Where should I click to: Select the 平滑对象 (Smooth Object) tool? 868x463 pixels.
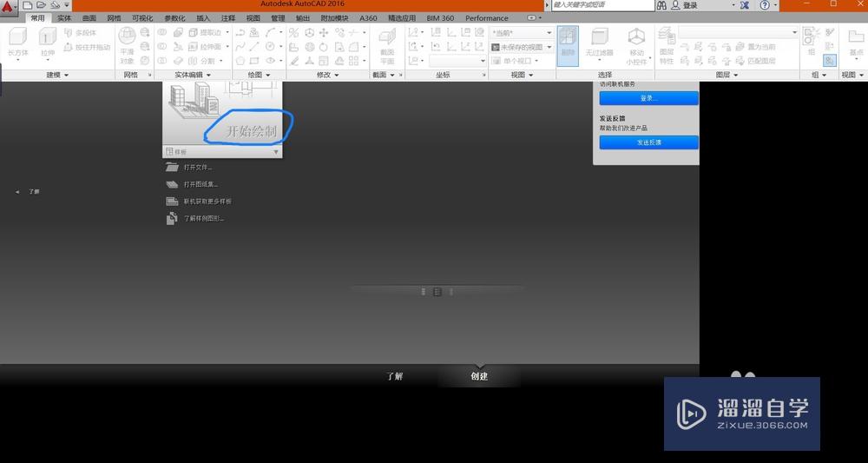pyautogui.click(x=127, y=45)
